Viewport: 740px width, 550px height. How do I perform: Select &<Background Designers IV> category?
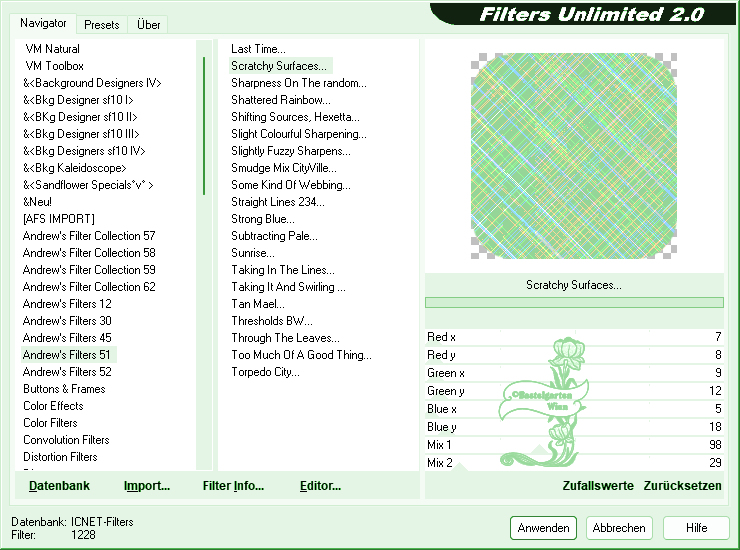[x=92, y=83]
